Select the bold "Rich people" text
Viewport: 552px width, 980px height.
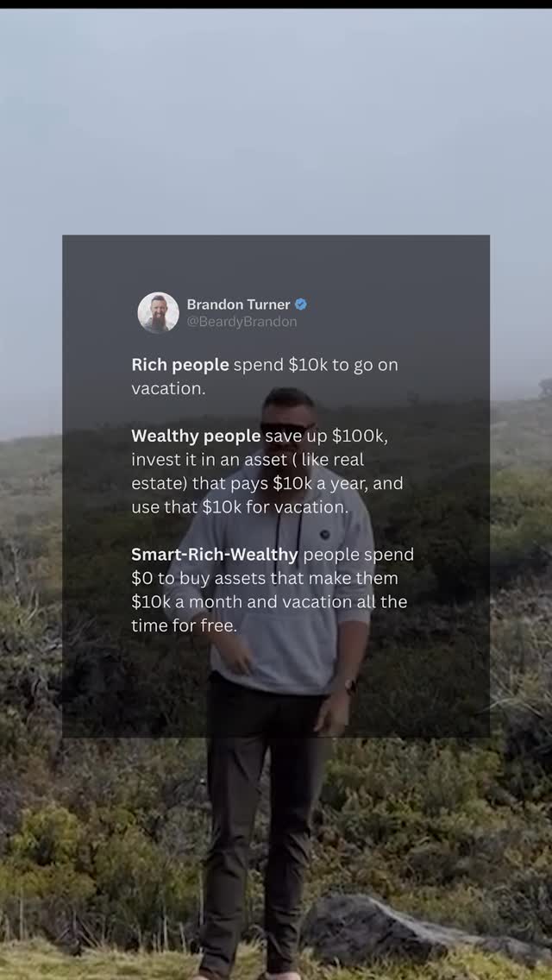point(180,365)
